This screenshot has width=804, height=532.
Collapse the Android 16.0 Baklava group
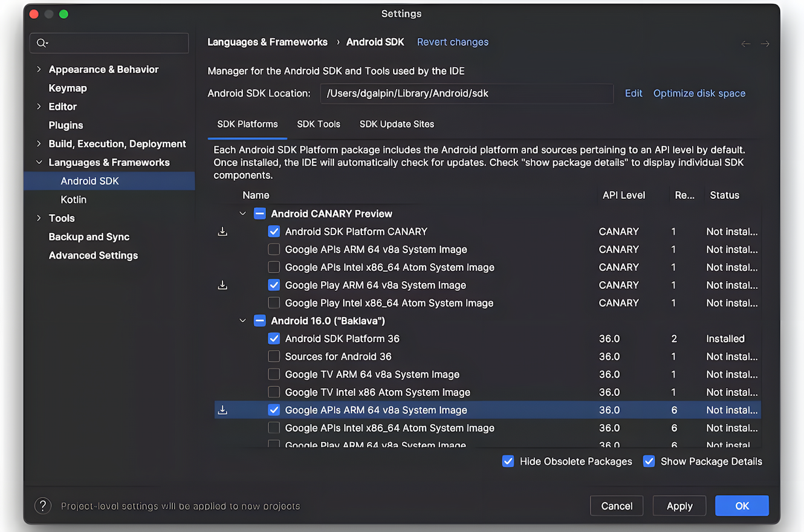(x=243, y=321)
